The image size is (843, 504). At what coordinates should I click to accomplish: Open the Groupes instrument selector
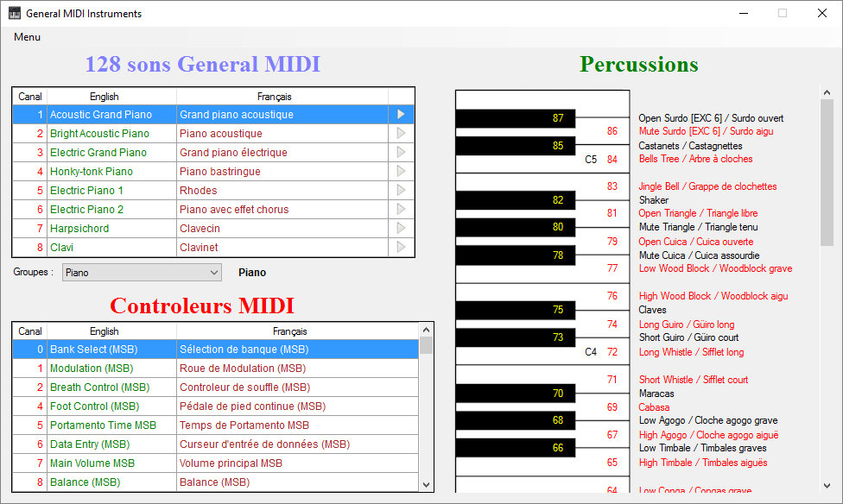tap(141, 272)
